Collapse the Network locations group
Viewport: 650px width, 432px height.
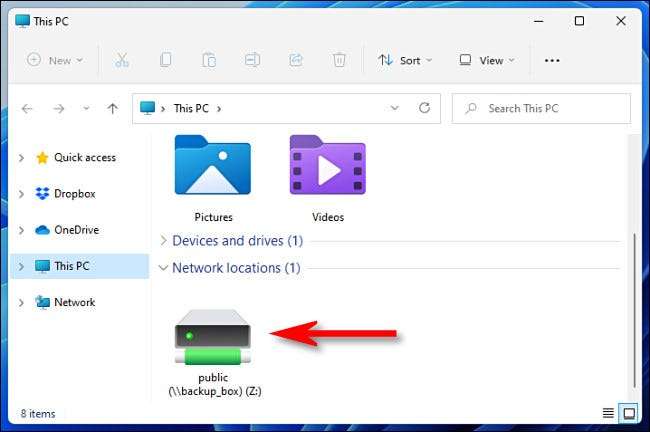(x=163, y=268)
